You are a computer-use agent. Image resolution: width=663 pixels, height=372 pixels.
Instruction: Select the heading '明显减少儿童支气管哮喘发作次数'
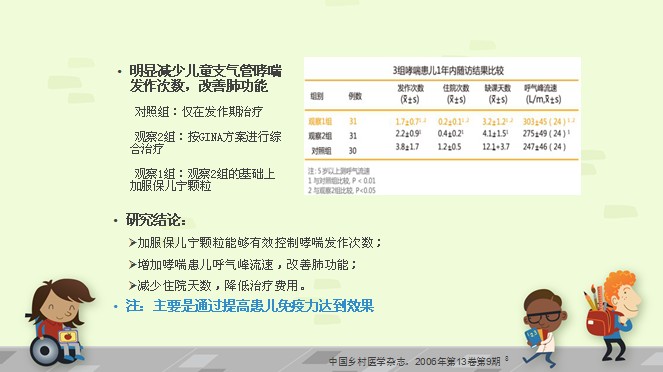click(x=205, y=78)
